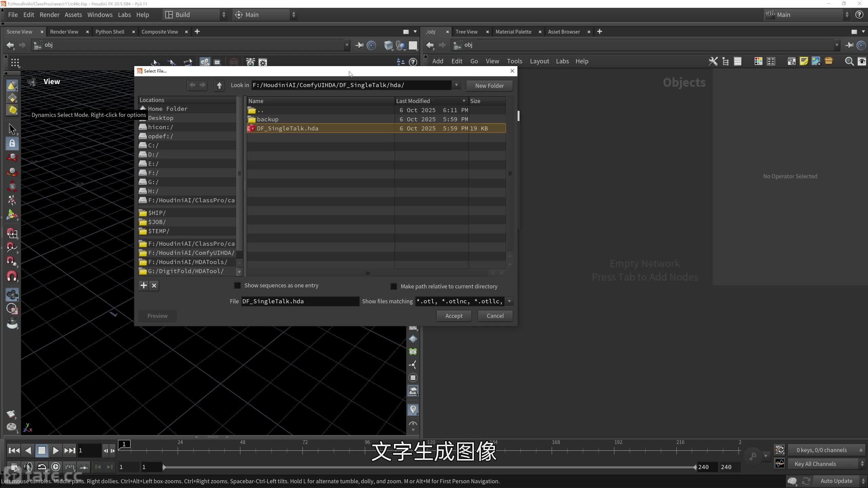
Task: Click the sticky note icon in network toolbar
Action: [804, 61]
